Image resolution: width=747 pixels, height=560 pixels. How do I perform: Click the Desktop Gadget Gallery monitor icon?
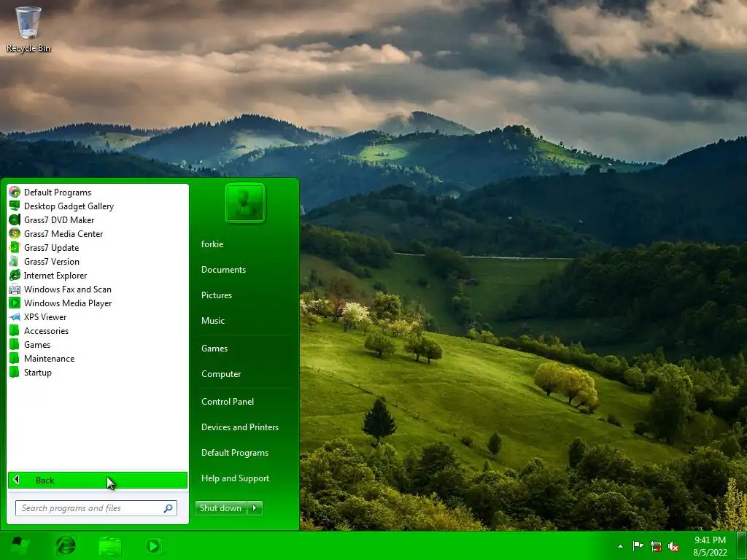coord(15,206)
